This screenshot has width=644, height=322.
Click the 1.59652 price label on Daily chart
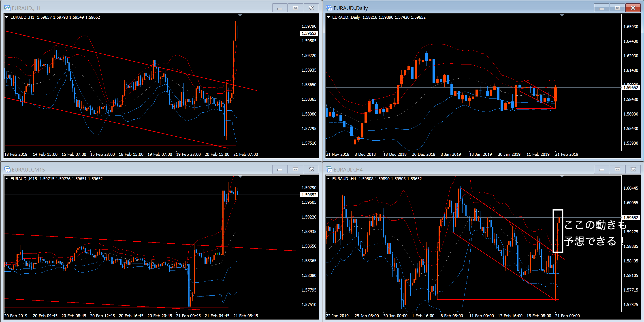(x=631, y=88)
